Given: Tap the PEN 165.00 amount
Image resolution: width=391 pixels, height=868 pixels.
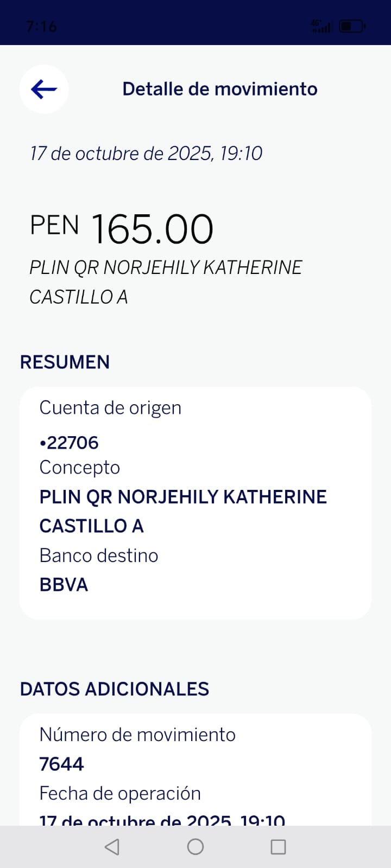Looking at the screenshot, I should click(x=122, y=228).
